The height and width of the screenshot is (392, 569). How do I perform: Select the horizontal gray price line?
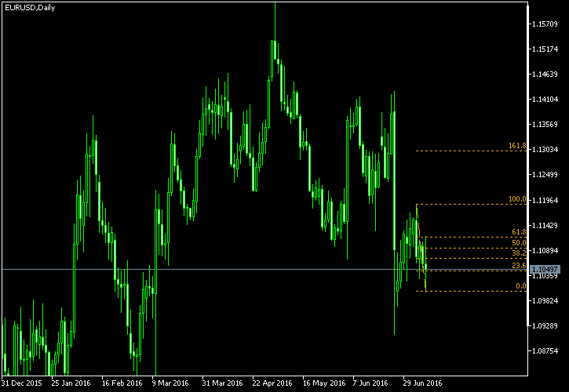[x=264, y=270]
